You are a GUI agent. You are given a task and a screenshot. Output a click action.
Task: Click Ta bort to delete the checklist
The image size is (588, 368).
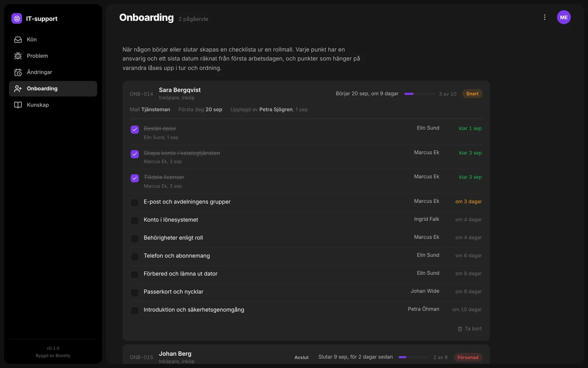(x=469, y=329)
